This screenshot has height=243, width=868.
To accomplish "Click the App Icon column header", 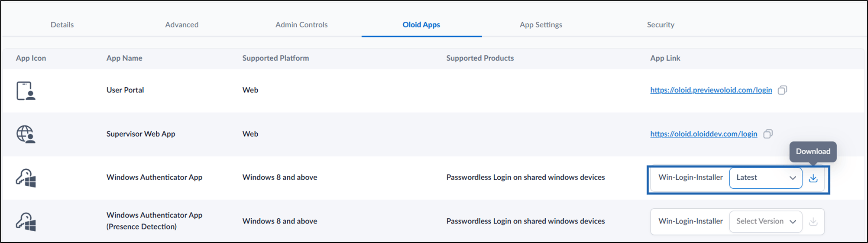I will tap(31, 58).
